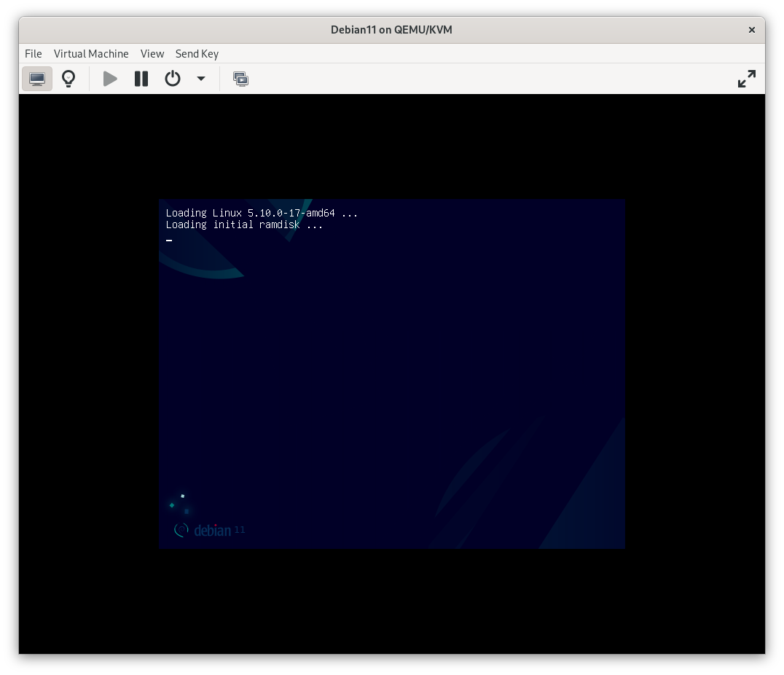Screen dimensions: 784x675
Task: Click inside the guest console screen
Action: [x=391, y=374]
